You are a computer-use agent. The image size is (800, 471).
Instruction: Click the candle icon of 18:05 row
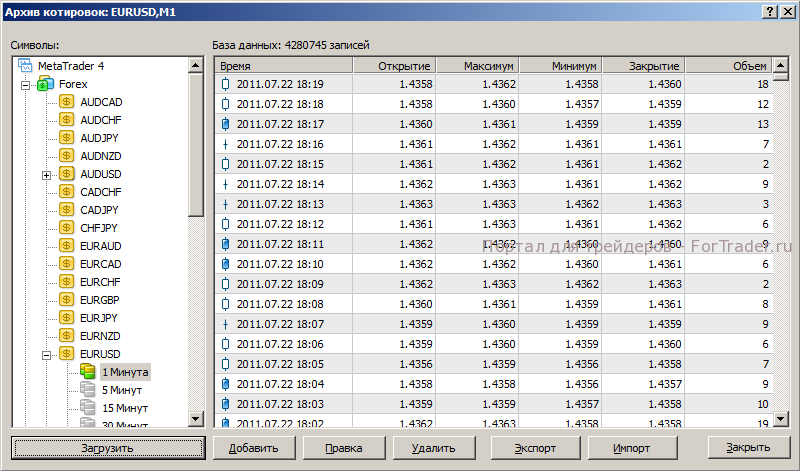tap(226, 364)
